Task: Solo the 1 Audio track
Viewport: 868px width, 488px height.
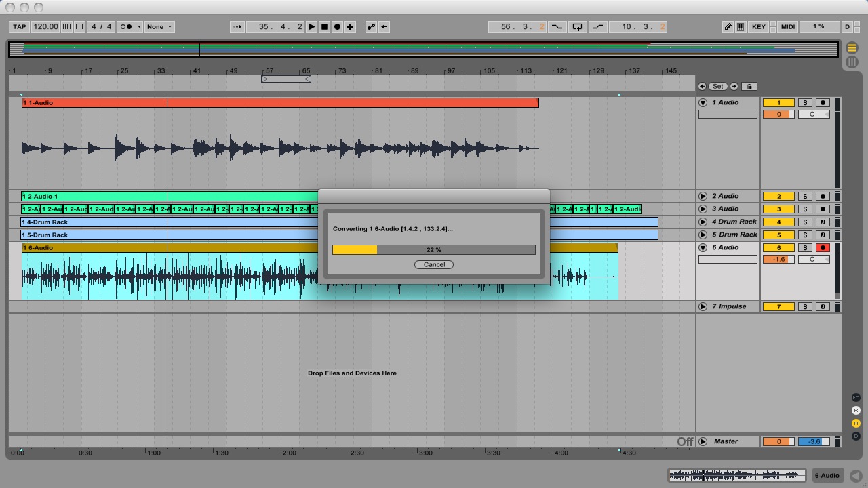Action: pyautogui.click(x=804, y=103)
